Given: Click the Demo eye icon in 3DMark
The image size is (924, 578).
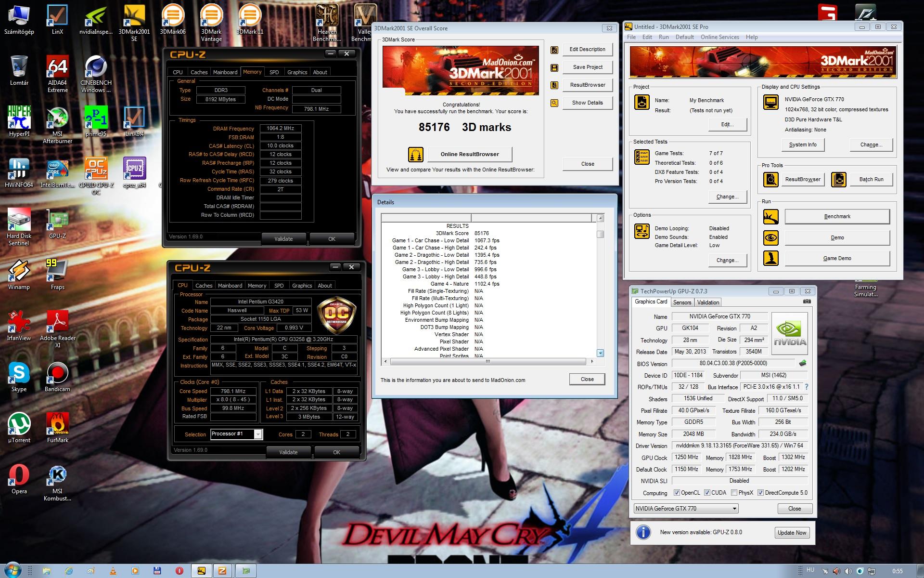Looking at the screenshot, I should tap(771, 237).
